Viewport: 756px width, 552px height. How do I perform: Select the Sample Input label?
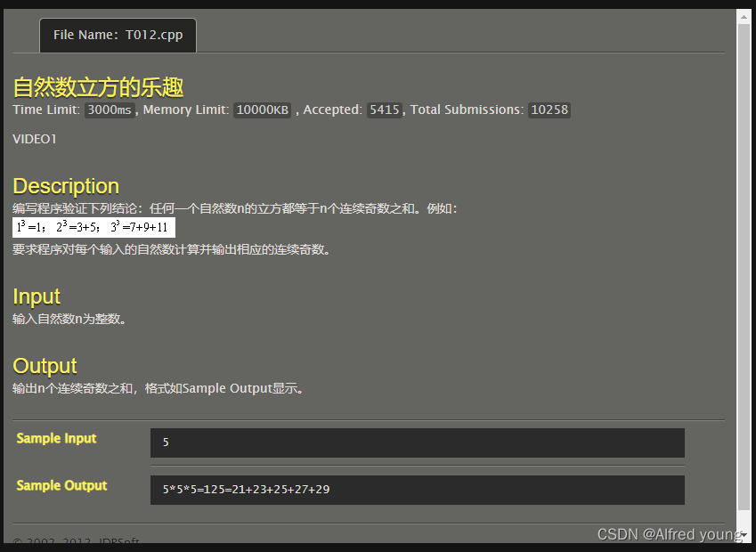[x=56, y=438]
